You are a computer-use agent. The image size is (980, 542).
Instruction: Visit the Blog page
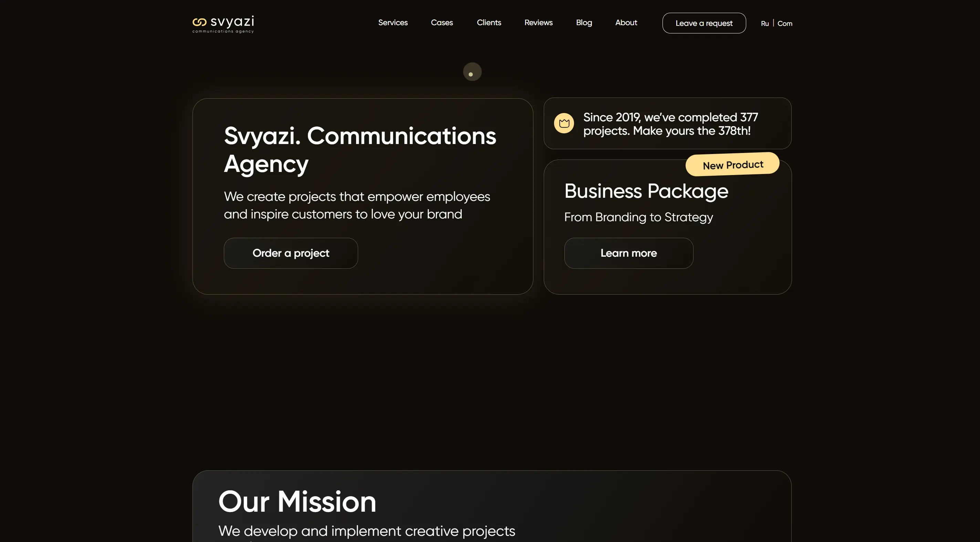point(584,23)
